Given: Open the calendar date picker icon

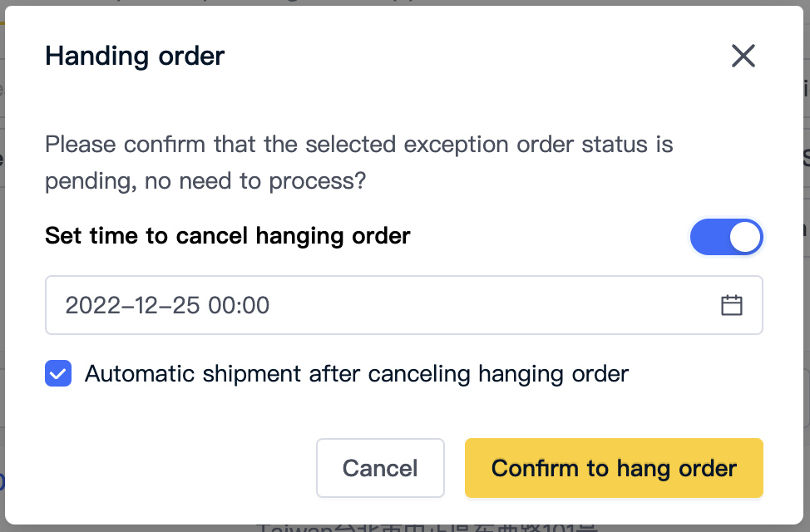Looking at the screenshot, I should [732, 305].
